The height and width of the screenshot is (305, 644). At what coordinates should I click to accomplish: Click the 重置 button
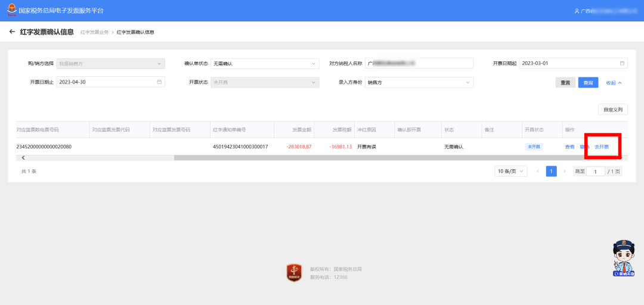pos(565,83)
